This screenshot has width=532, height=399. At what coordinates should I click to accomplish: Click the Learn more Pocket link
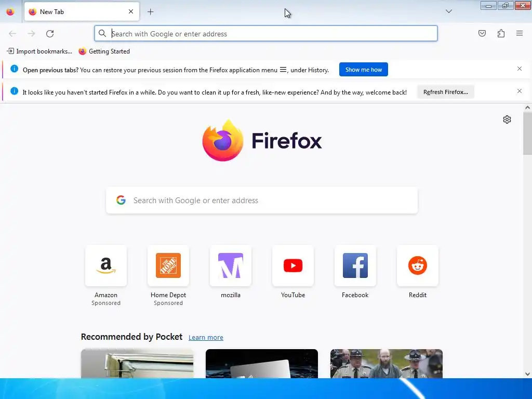click(206, 337)
